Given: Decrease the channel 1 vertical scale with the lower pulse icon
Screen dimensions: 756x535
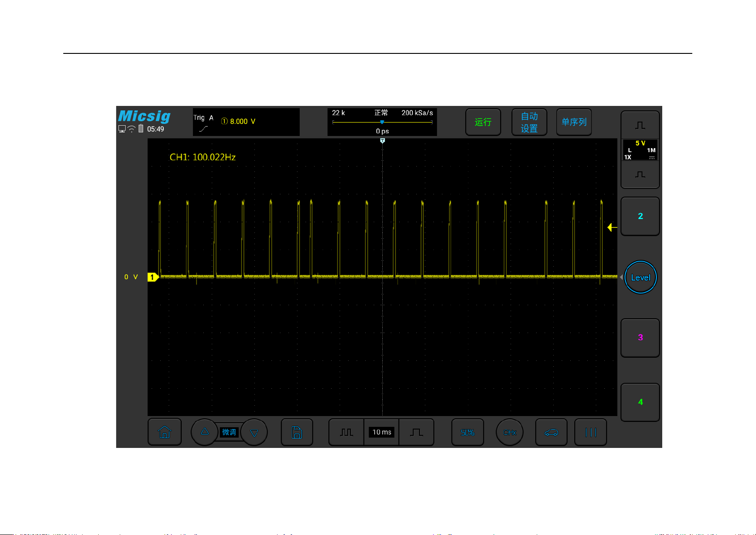Looking at the screenshot, I should [640, 175].
